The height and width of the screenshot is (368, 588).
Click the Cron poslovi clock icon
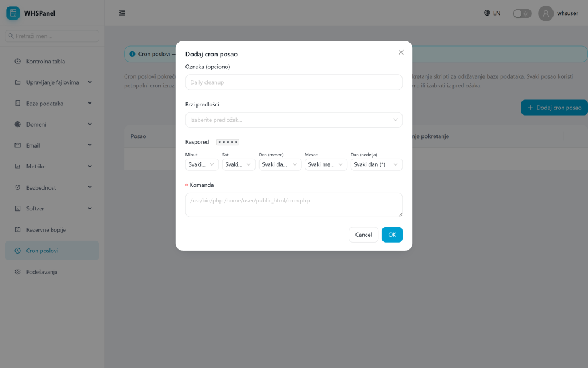click(17, 251)
